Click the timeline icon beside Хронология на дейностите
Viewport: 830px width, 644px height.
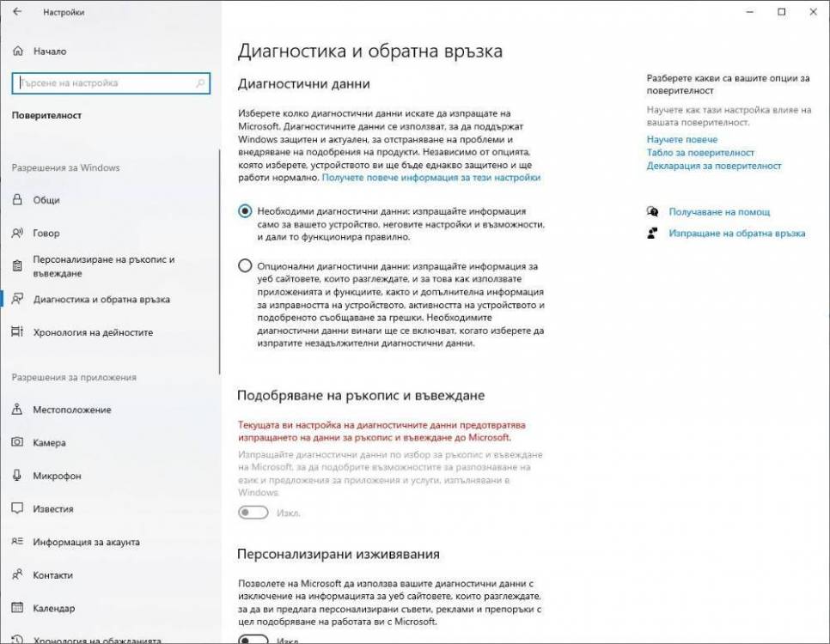click(x=17, y=331)
